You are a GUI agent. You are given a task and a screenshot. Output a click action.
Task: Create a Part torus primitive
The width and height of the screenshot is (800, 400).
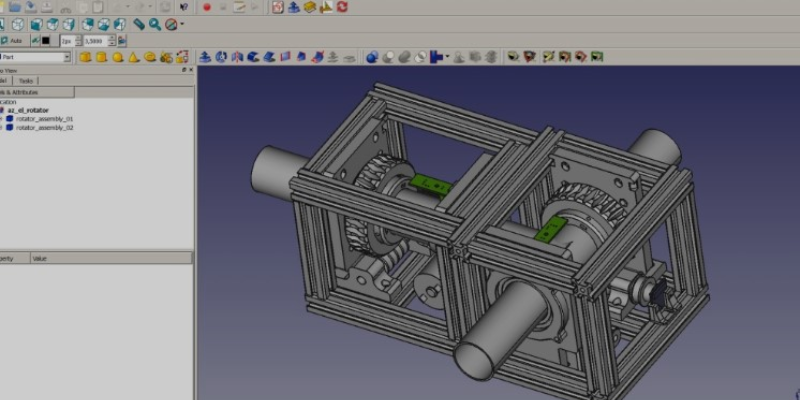coord(150,57)
